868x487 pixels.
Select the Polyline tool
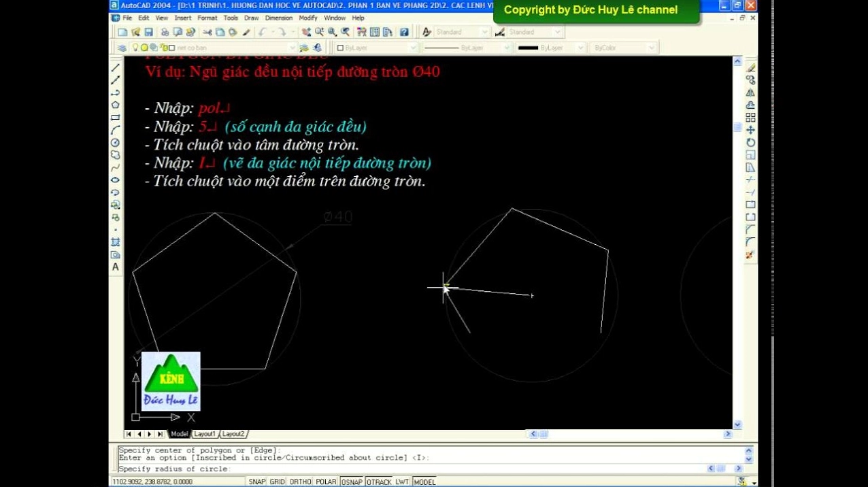pyautogui.click(x=116, y=93)
